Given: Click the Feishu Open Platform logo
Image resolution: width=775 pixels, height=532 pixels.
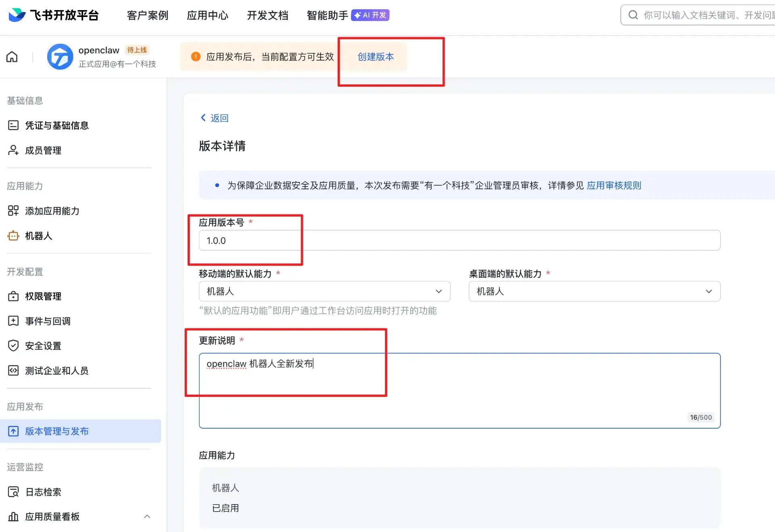Looking at the screenshot, I should (17, 15).
